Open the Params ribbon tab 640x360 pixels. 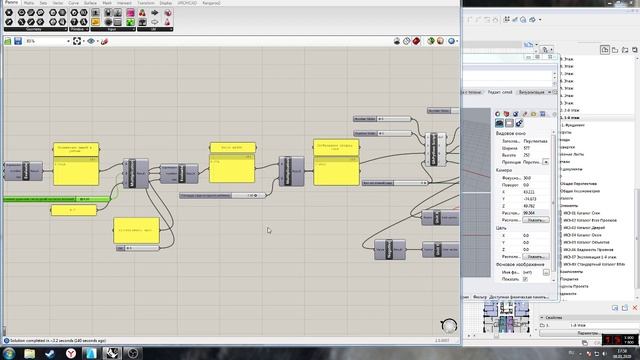click(x=11, y=2)
